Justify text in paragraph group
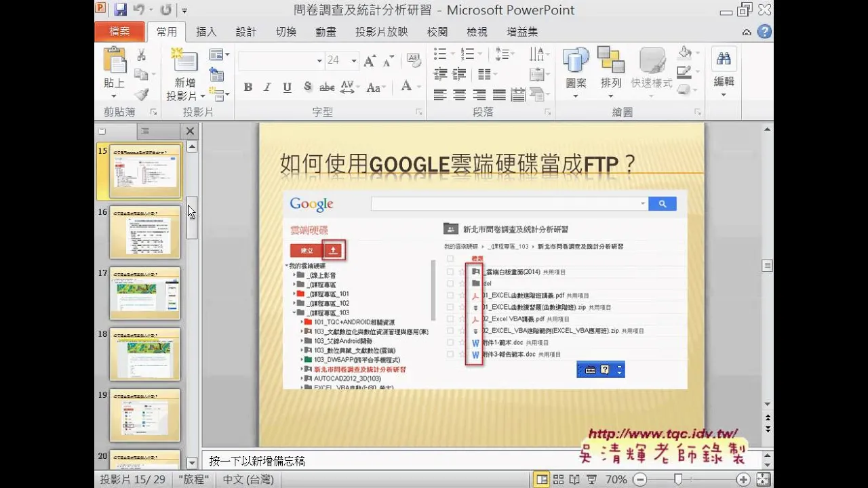Image resolution: width=868 pixels, height=488 pixels. point(499,95)
